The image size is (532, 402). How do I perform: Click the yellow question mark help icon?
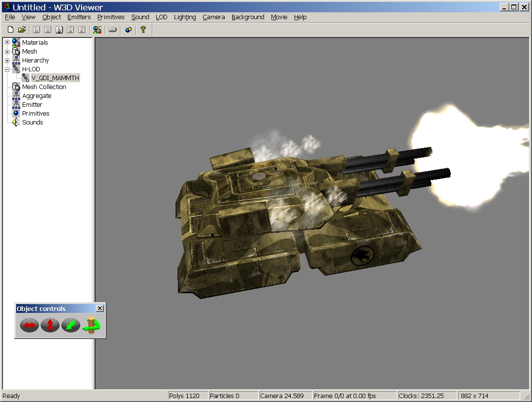pos(143,30)
